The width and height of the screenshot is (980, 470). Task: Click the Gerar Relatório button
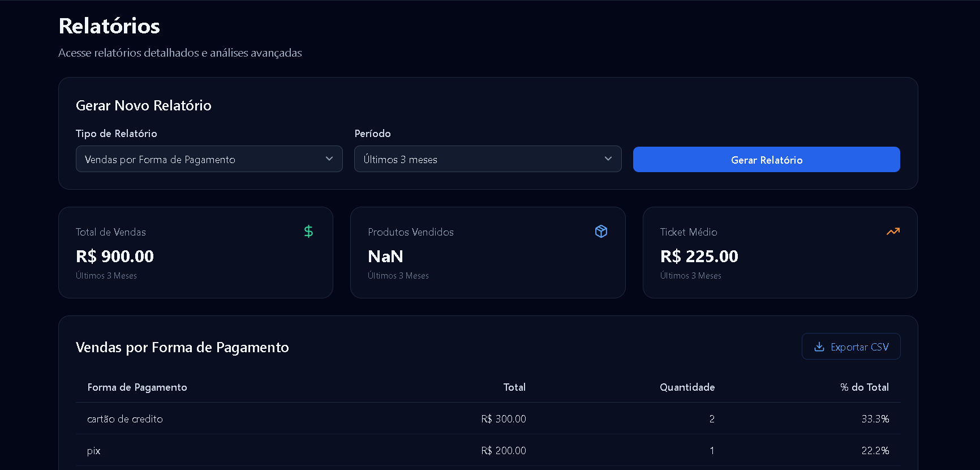point(767,160)
